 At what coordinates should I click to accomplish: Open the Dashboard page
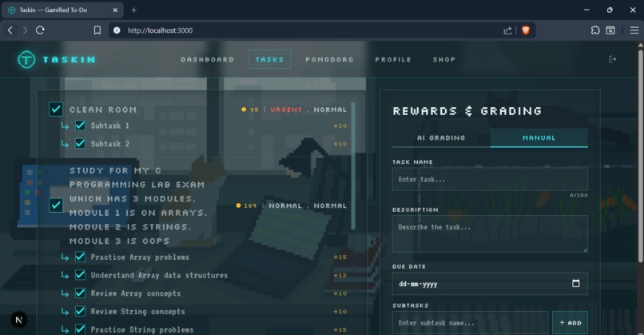[x=208, y=59]
